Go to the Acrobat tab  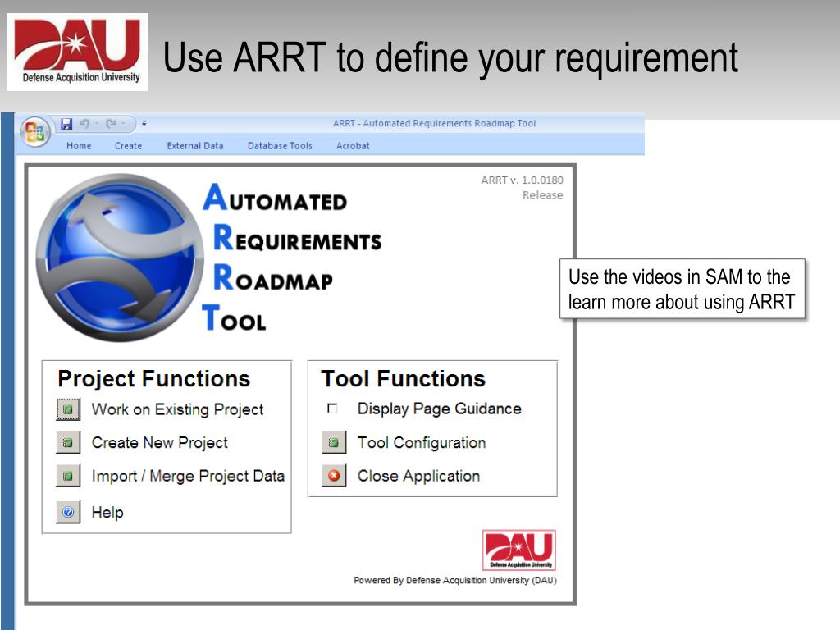pos(353,146)
